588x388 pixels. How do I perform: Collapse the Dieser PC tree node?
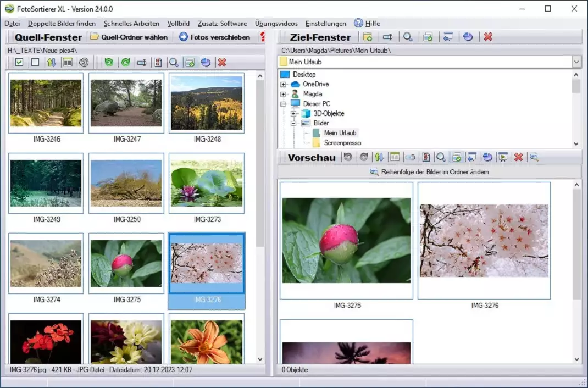(x=283, y=104)
